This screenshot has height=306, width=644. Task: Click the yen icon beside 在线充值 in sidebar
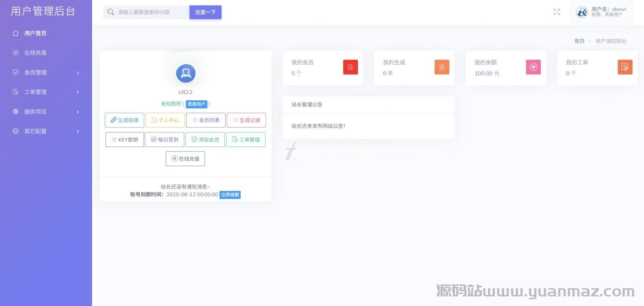point(16,53)
